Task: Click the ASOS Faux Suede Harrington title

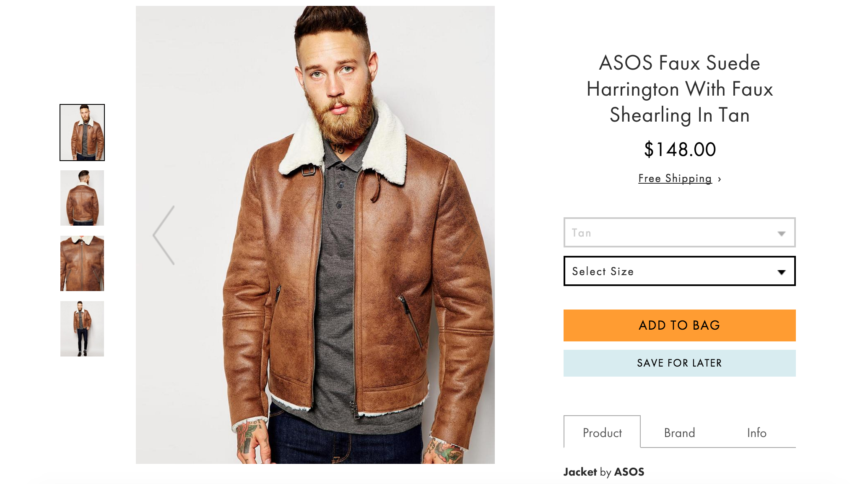Action: click(679, 89)
